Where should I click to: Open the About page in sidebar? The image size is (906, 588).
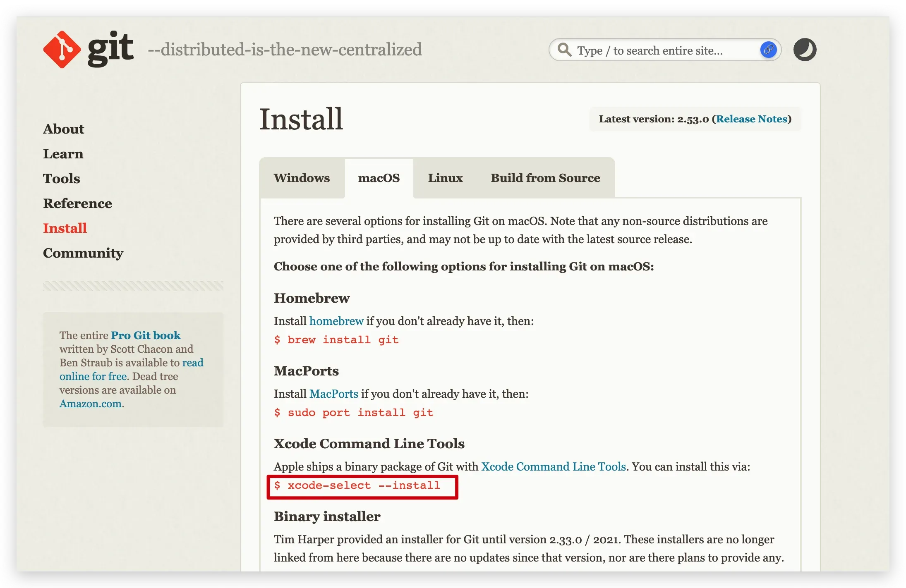coord(63,129)
